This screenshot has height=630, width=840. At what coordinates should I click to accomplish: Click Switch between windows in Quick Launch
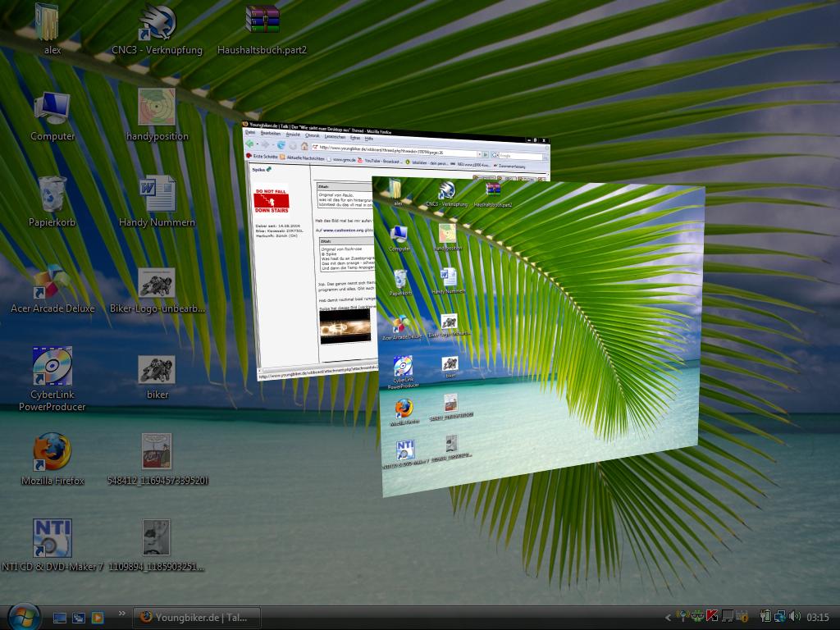point(78,618)
